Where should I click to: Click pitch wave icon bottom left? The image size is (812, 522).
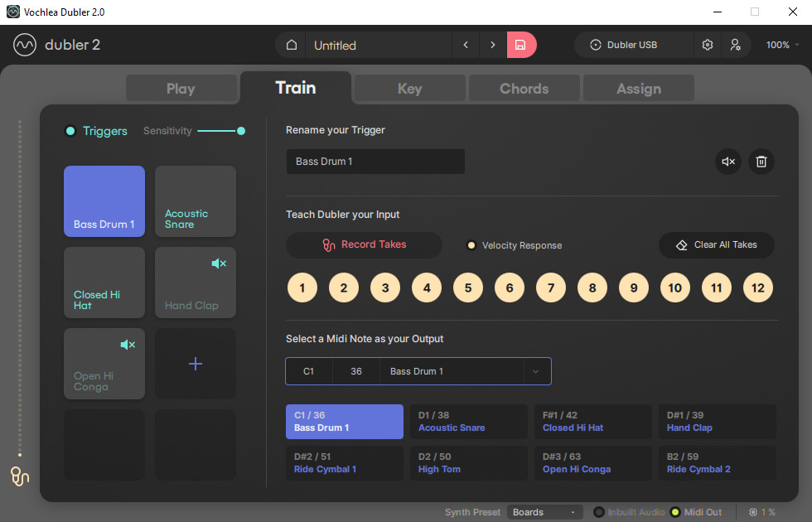tap(20, 476)
